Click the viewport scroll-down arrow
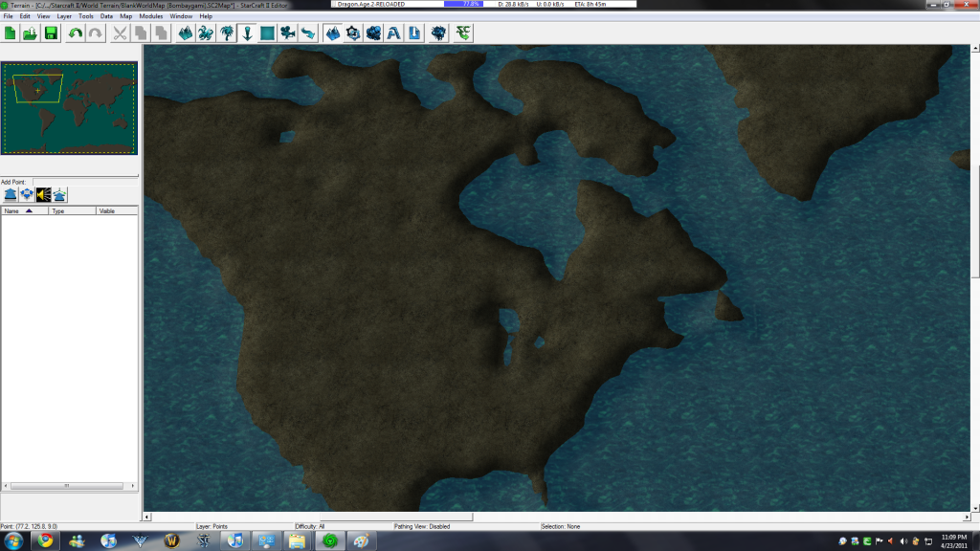This screenshot has height=551, width=980. 975,508
